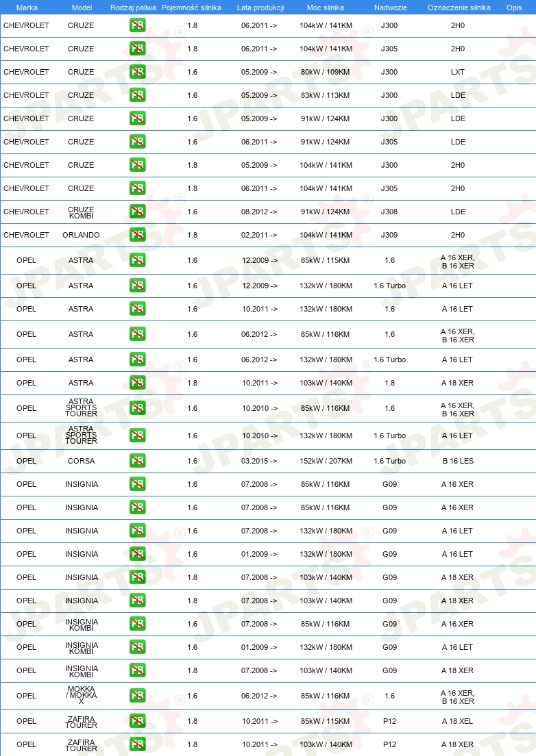Select the 08.2012 -> production date cell
The height and width of the screenshot is (756, 536).
pos(259,212)
